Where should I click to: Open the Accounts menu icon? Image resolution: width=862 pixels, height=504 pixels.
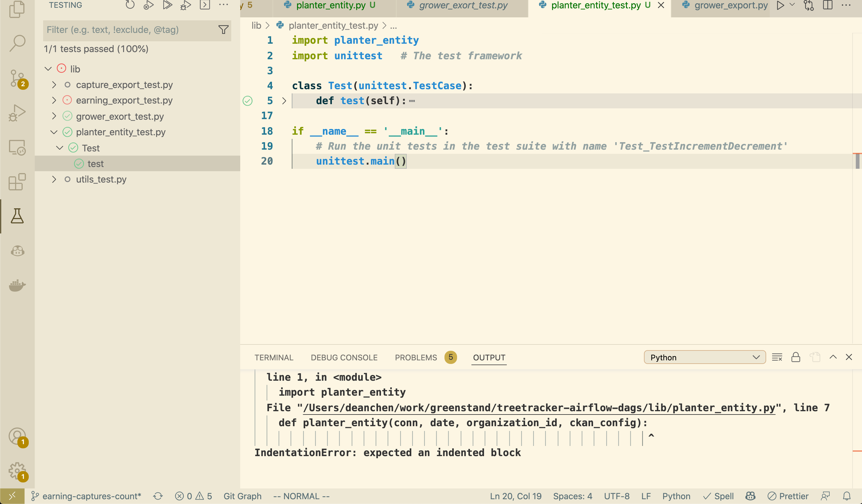[17, 437]
